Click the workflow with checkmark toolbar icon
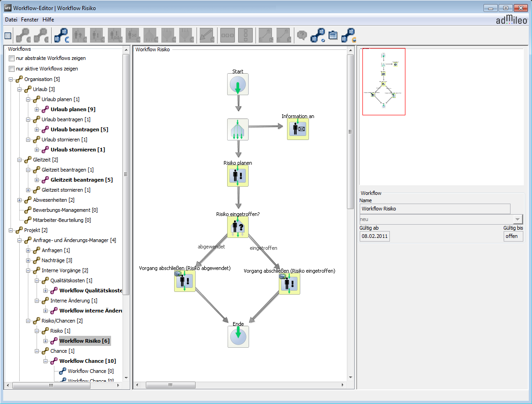Screen dimensions: 532x404 click(318, 35)
